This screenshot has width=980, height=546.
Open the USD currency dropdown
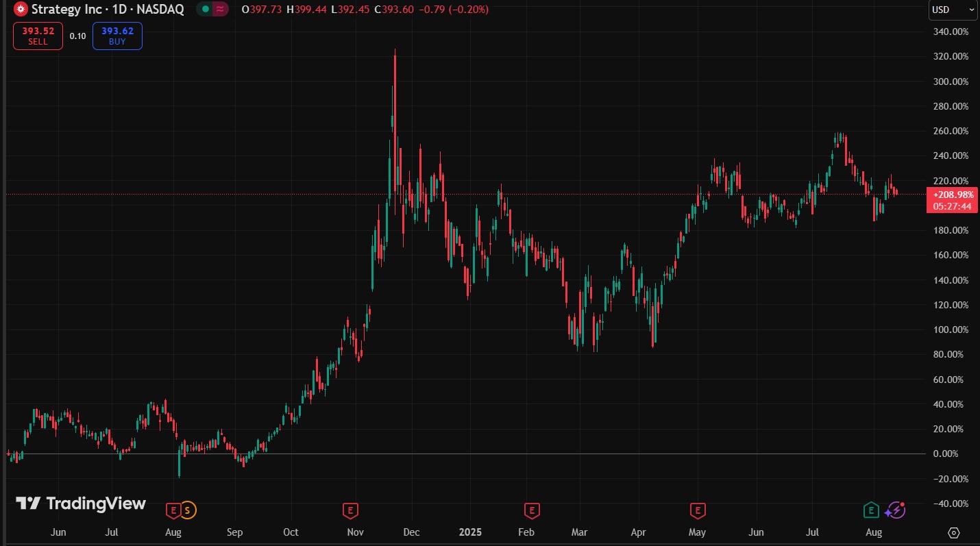[953, 10]
